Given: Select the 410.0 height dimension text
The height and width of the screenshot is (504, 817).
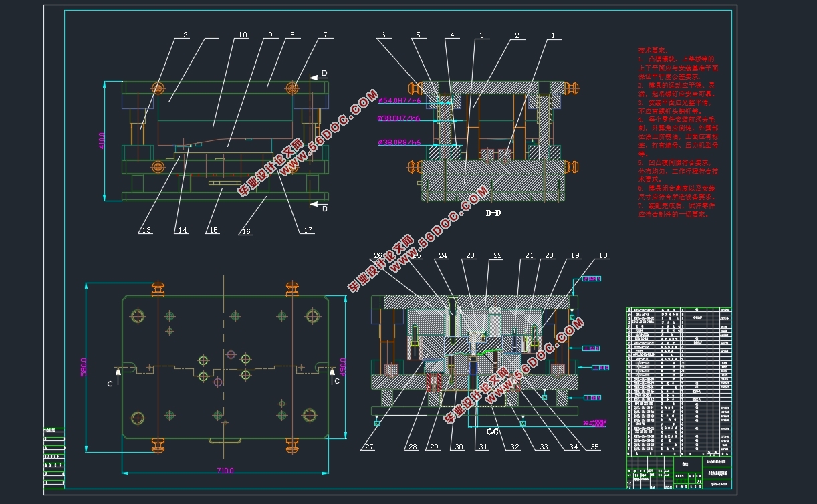Looking at the screenshot, I should point(102,140).
